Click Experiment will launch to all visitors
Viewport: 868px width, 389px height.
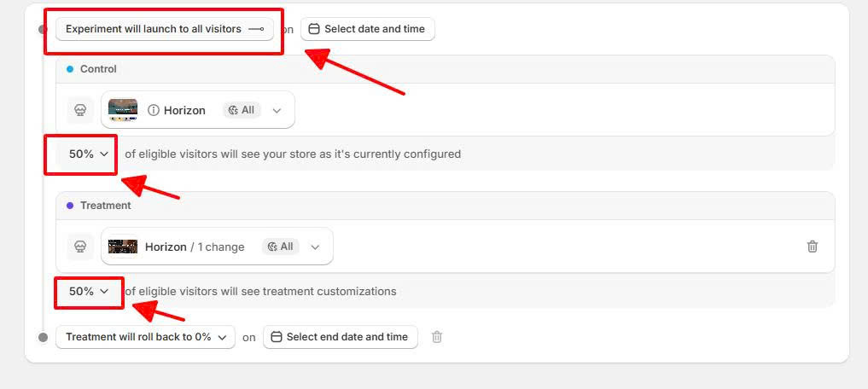[165, 29]
